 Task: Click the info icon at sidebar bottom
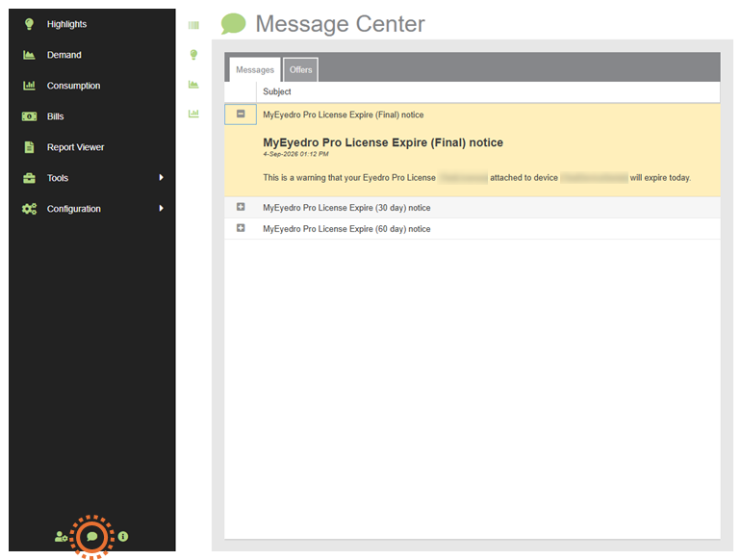click(x=123, y=536)
